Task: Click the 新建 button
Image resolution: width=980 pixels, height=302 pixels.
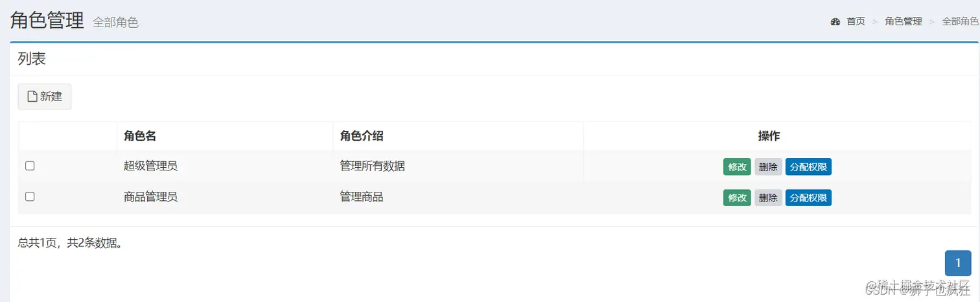Action: pos(44,97)
